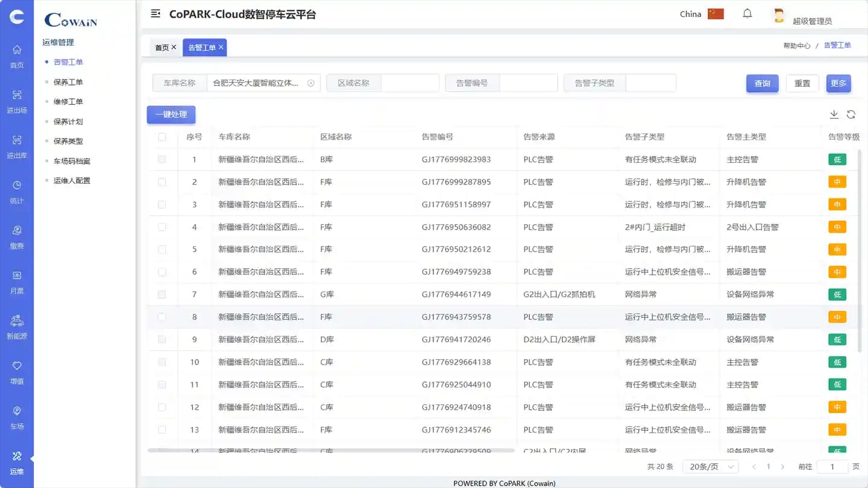
Task: Toggle the select-all header checkbox
Action: pos(162,137)
